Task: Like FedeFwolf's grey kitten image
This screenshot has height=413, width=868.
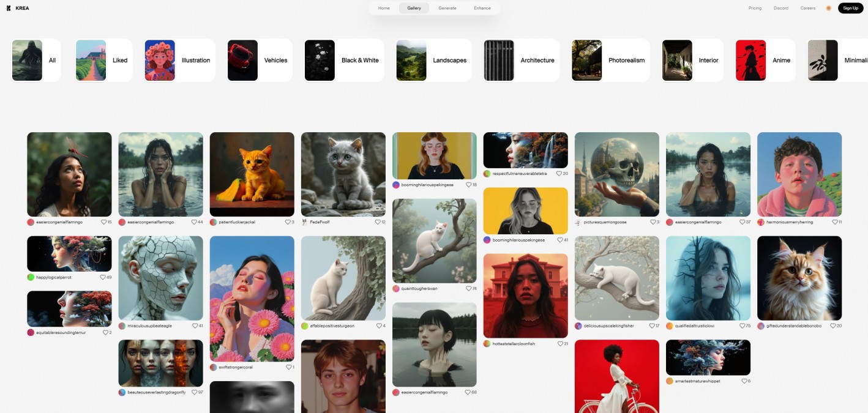Action: point(378,222)
